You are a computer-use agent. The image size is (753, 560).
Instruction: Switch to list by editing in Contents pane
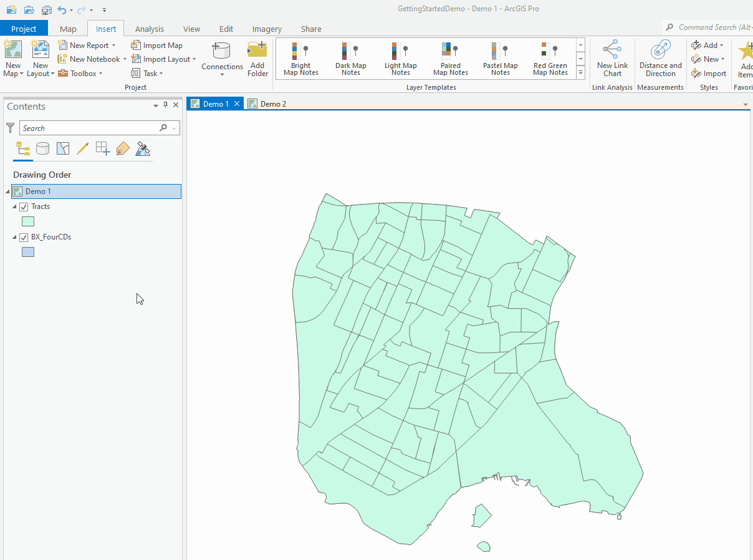pos(83,148)
